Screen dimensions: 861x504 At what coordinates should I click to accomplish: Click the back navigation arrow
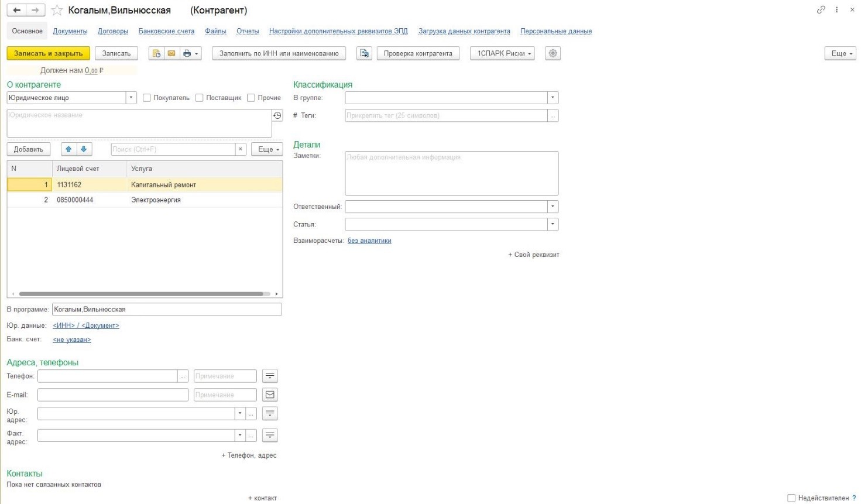pos(17,11)
